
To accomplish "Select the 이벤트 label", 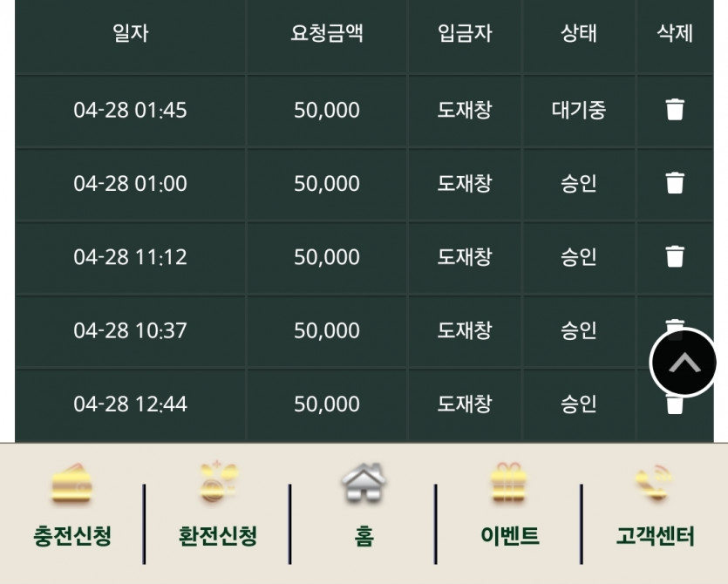I will [x=510, y=536].
